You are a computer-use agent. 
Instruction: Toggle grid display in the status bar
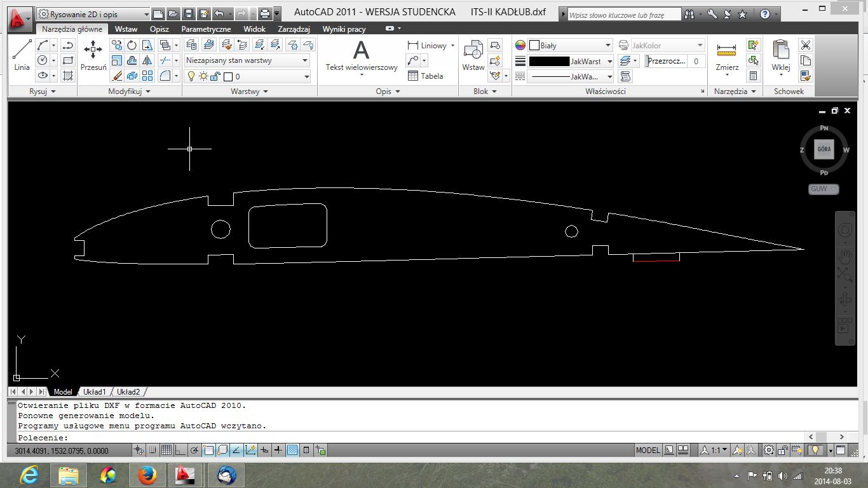point(166,451)
